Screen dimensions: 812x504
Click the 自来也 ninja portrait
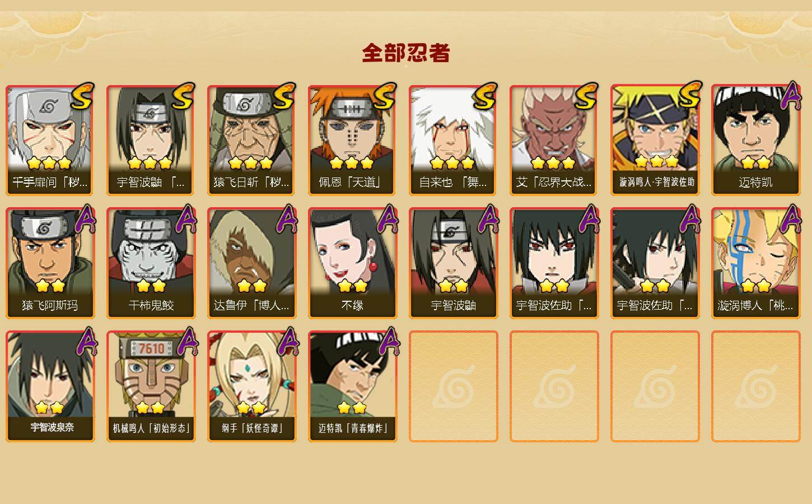(453, 140)
